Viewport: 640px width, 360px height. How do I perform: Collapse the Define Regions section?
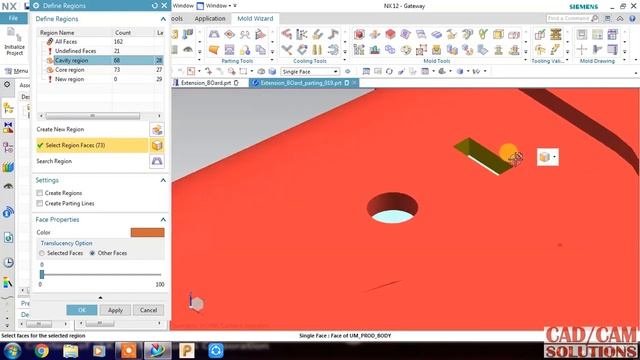coord(163,19)
